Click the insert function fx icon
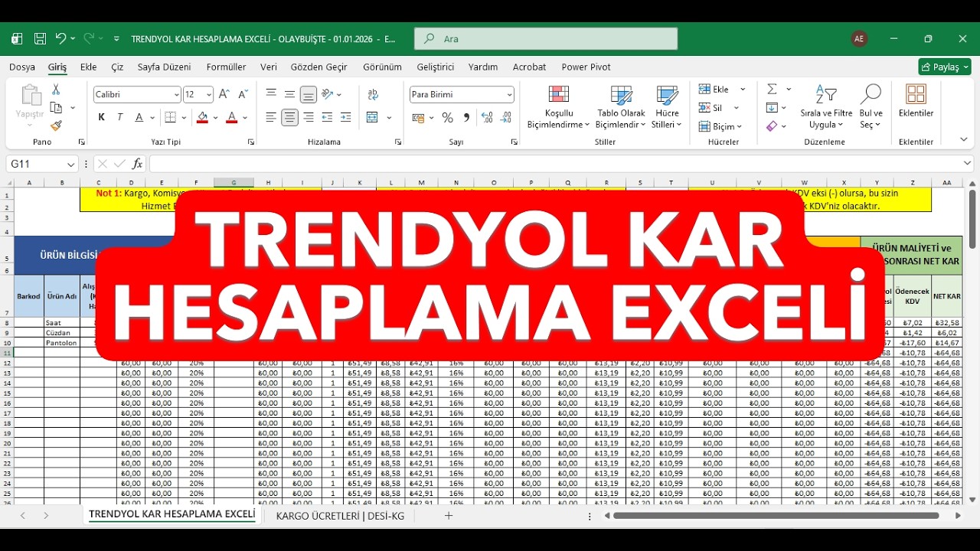The image size is (980, 551). coord(137,164)
